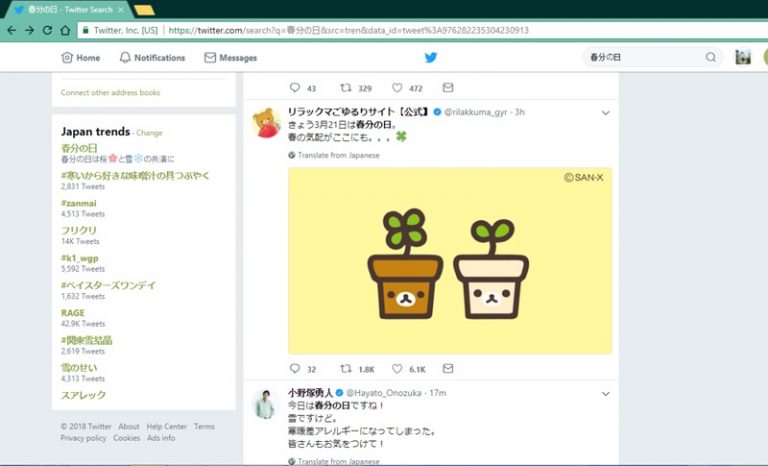The image size is (768, 466).
Task: Click the browser back arrow
Action: point(11,30)
